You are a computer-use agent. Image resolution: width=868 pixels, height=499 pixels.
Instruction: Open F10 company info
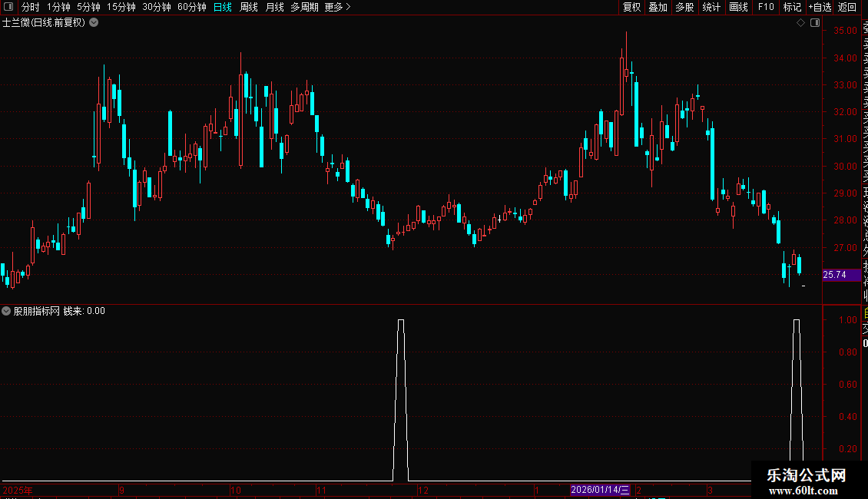766,7
